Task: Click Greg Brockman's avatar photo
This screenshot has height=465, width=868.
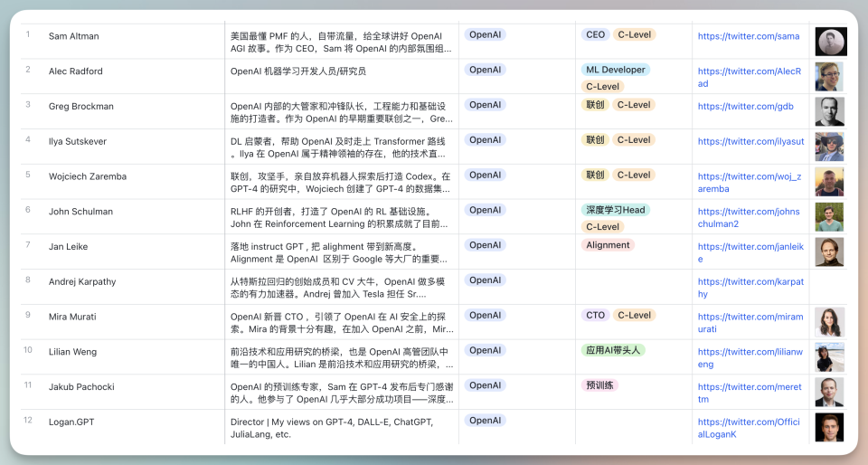Action: [x=829, y=111]
